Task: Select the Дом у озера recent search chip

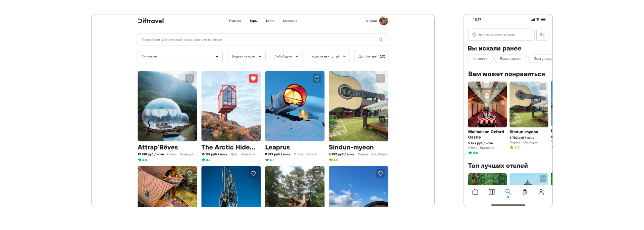Action: (540, 59)
